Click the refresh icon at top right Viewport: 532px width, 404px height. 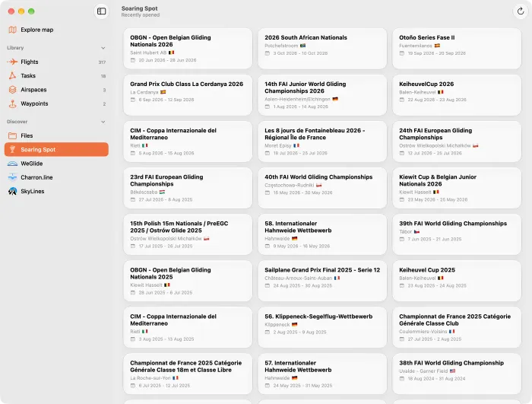click(x=521, y=11)
